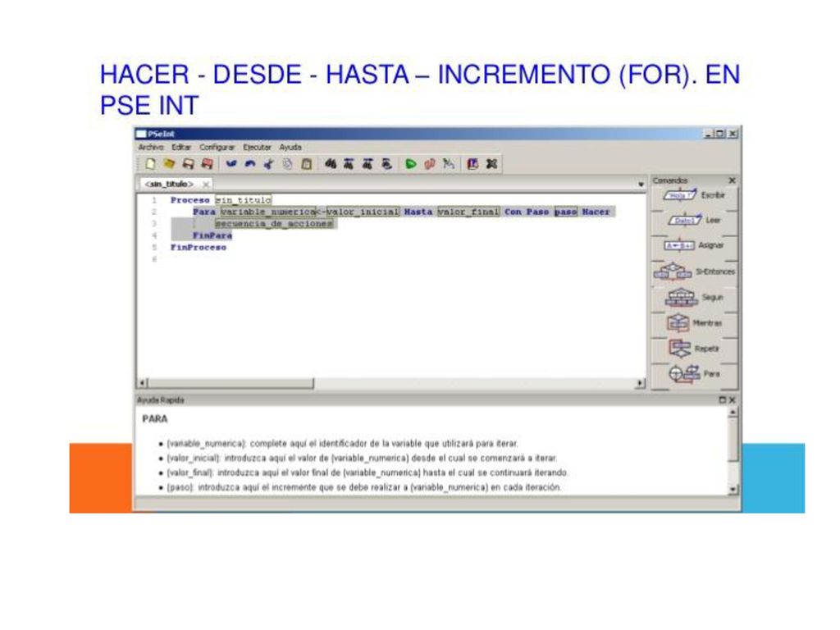Open the Editar menu
The width and height of the screenshot is (840, 630).
pyautogui.click(x=181, y=148)
